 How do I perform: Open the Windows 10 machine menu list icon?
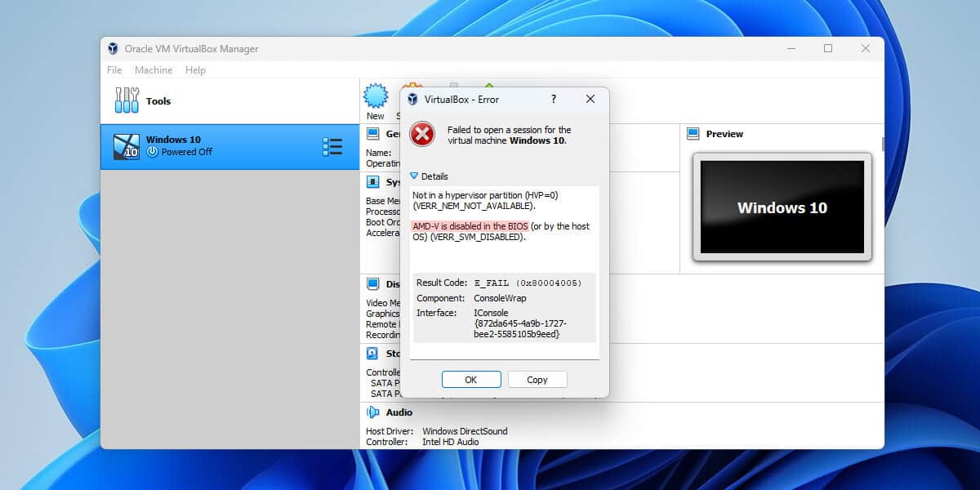click(332, 147)
